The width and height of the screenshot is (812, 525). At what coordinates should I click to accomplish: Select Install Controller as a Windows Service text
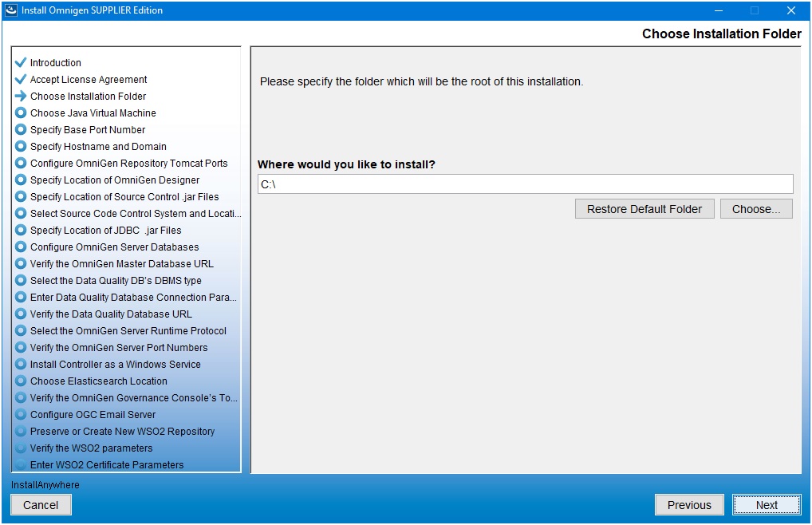[116, 364]
